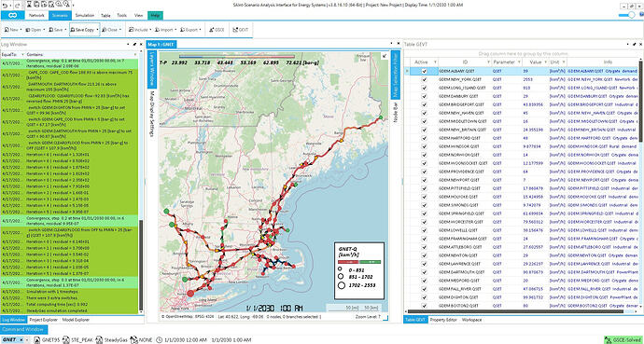The width and height of the screenshot is (644, 344).
Task: Click the filter icon on the Value column
Action: (545, 62)
